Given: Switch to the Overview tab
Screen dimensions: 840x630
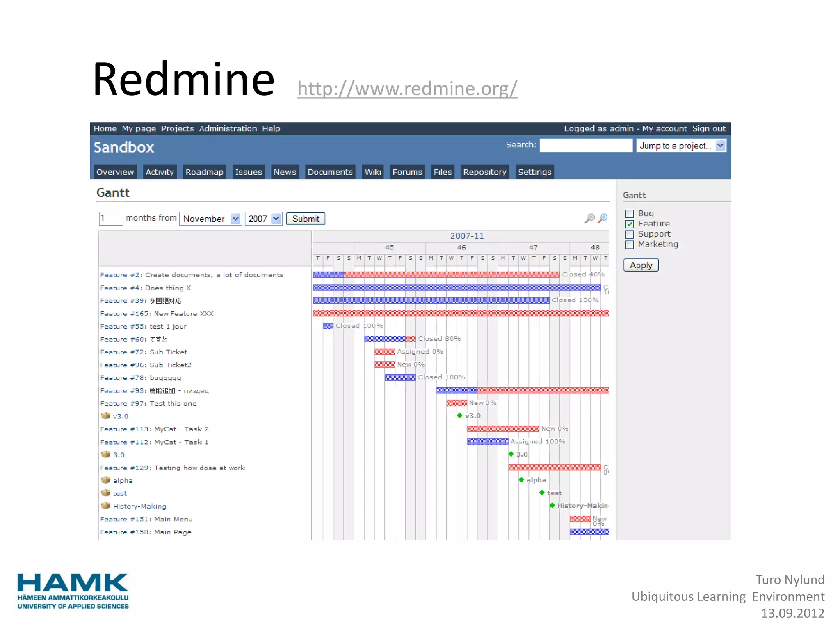Looking at the screenshot, I should 115,172.
